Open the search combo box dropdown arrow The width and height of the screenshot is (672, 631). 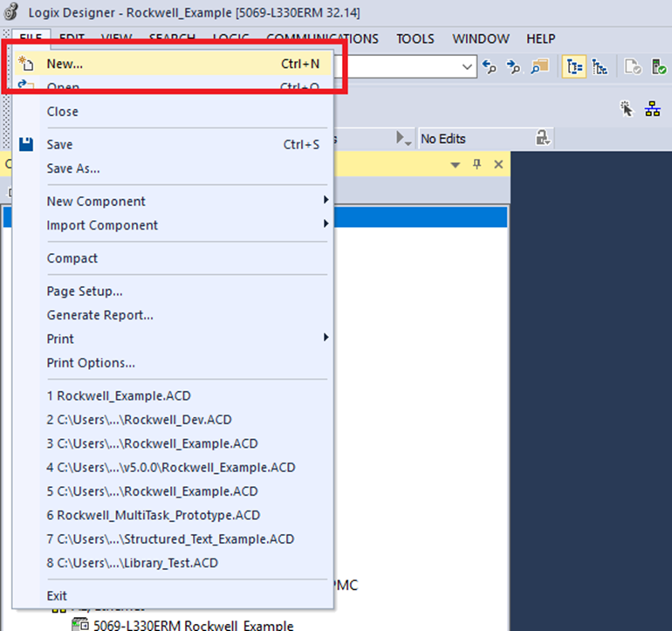(x=467, y=66)
